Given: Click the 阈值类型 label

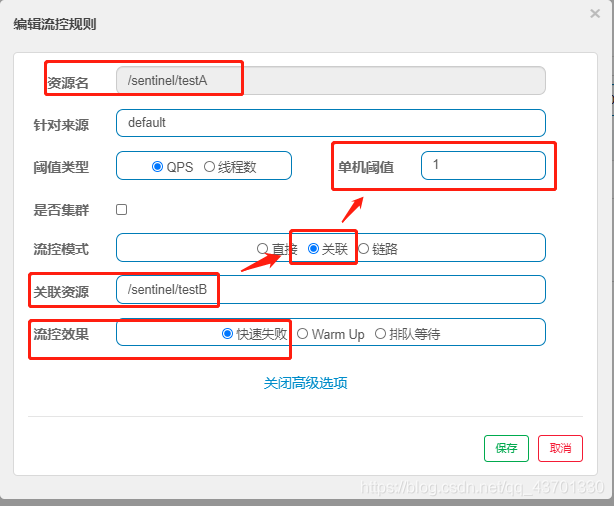Looking at the screenshot, I should pos(61,167).
